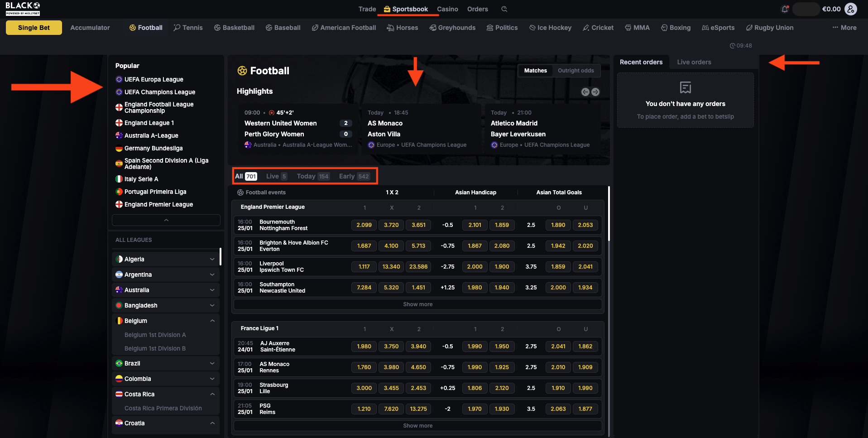The image size is (868, 438).
Task: Show more England Premier League matches
Action: (x=417, y=304)
